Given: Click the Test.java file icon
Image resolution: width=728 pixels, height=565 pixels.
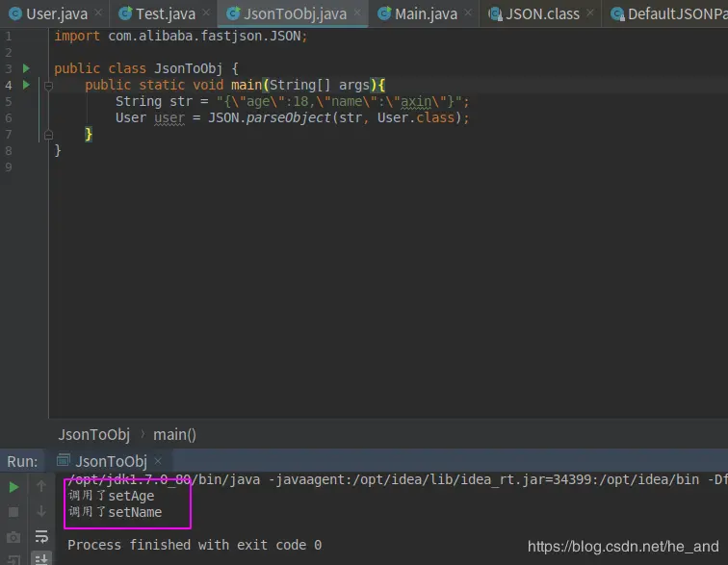Looking at the screenshot, I should click(x=125, y=13).
